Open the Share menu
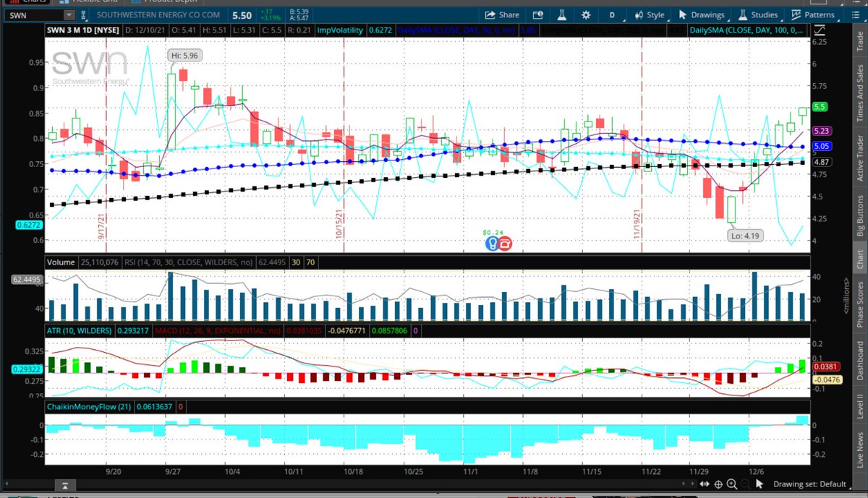The height and width of the screenshot is (498, 868). [502, 14]
